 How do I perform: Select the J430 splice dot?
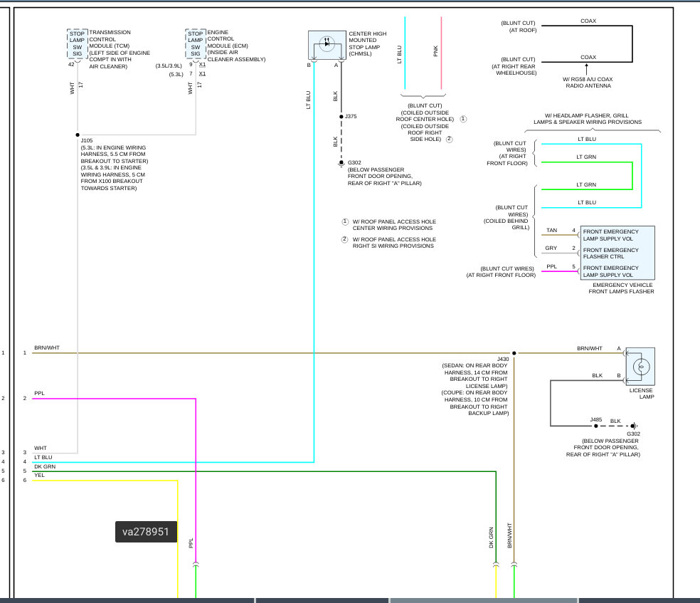click(514, 353)
